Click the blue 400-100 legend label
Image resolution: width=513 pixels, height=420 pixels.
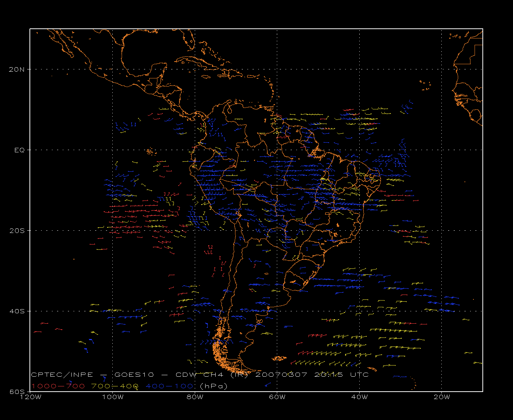(x=169, y=386)
